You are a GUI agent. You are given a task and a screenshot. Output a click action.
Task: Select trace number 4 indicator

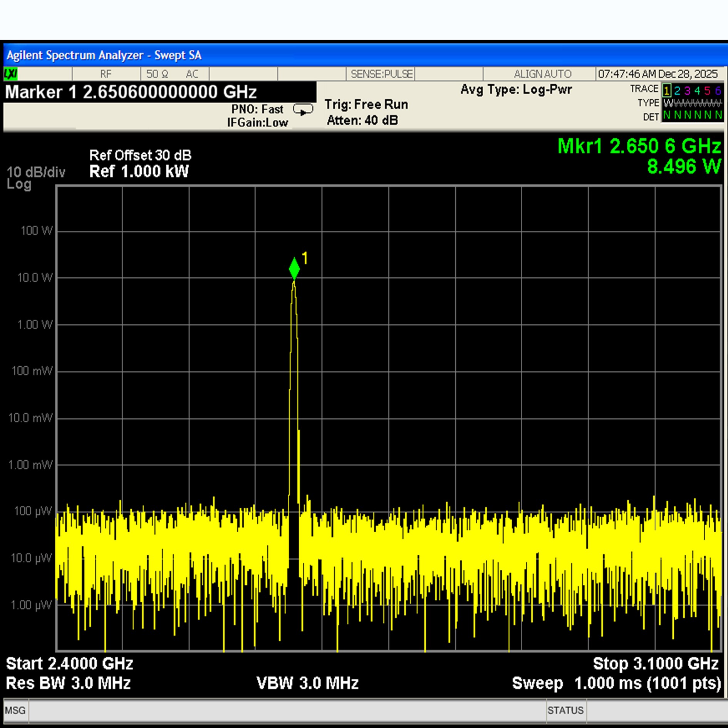click(x=697, y=91)
